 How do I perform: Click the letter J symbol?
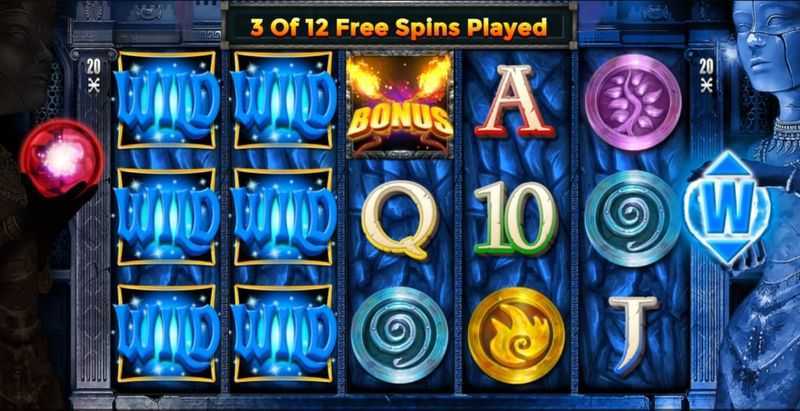(x=632, y=335)
